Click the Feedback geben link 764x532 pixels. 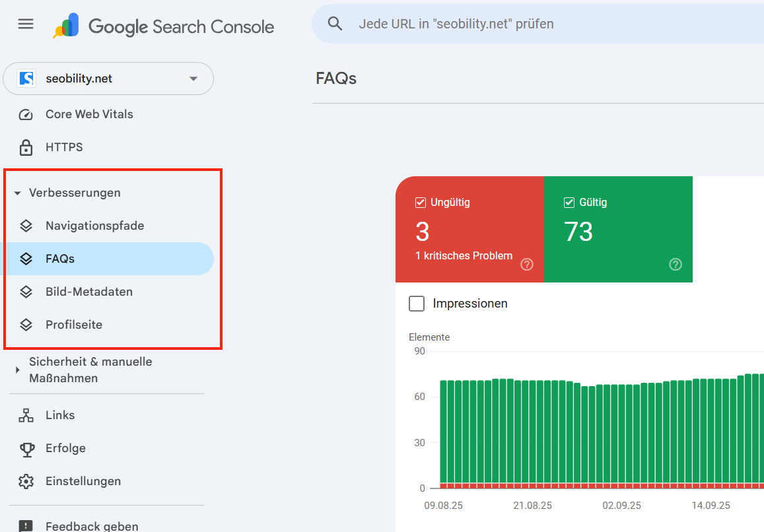(x=92, y=525)
